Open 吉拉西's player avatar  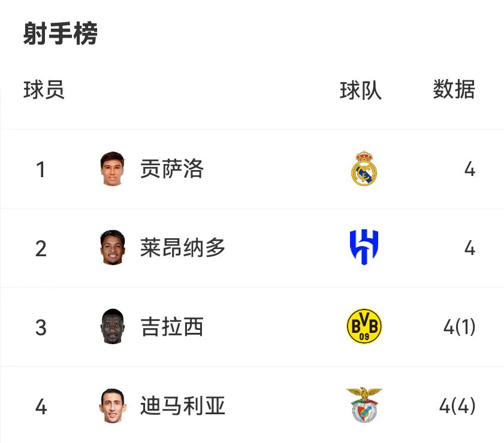pos(113,327)
